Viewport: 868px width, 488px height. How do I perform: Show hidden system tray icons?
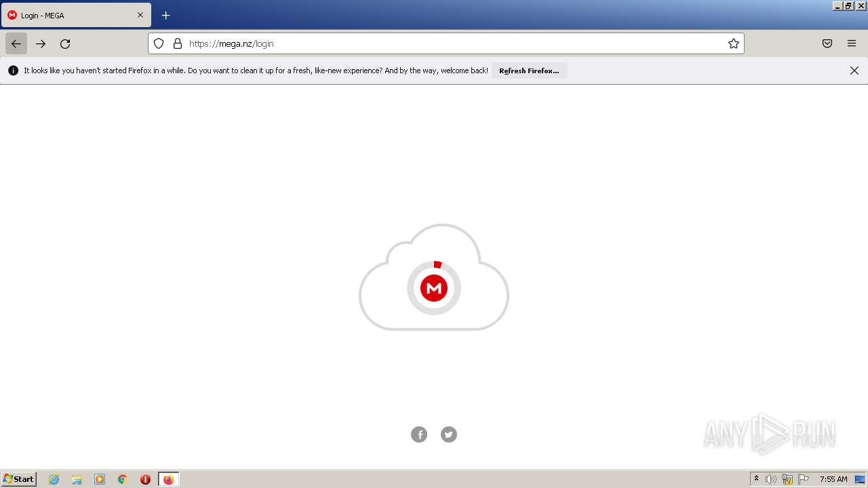[x=757, y=479]
